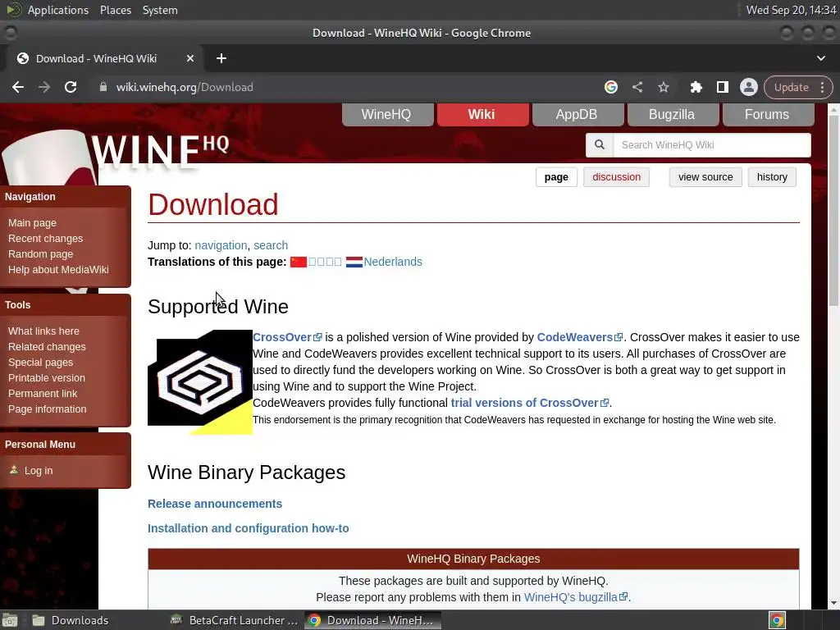Open the Applications menu

pyautogui.click(x=58, y=10)
